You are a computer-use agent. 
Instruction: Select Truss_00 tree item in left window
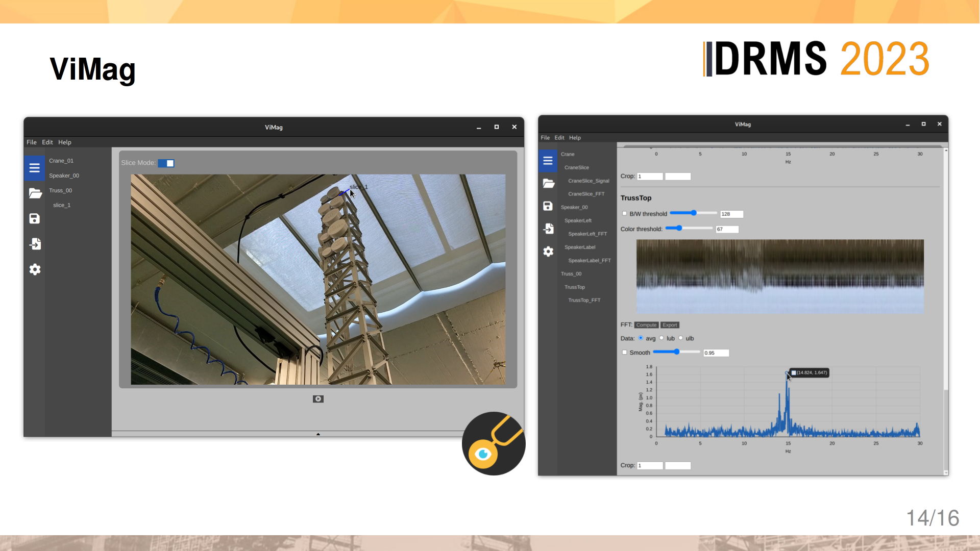[x=61, y=190]
